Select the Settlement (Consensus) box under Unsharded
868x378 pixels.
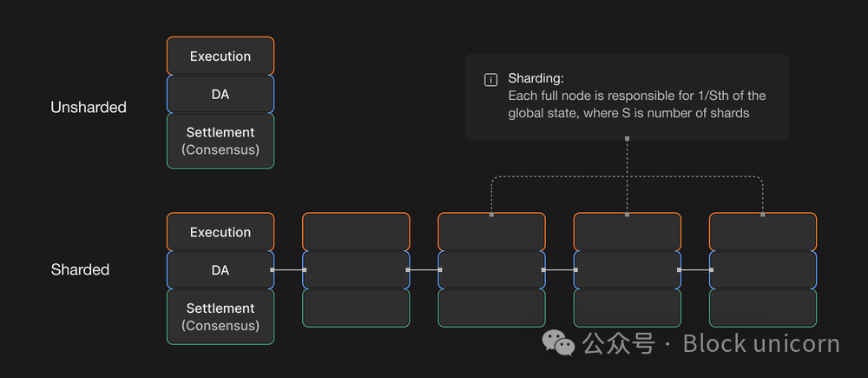tap(220, 141)
